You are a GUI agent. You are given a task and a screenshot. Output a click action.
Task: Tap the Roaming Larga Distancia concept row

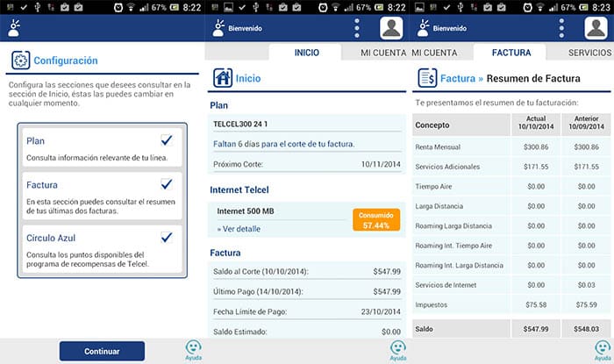click(x=511, y=225)
